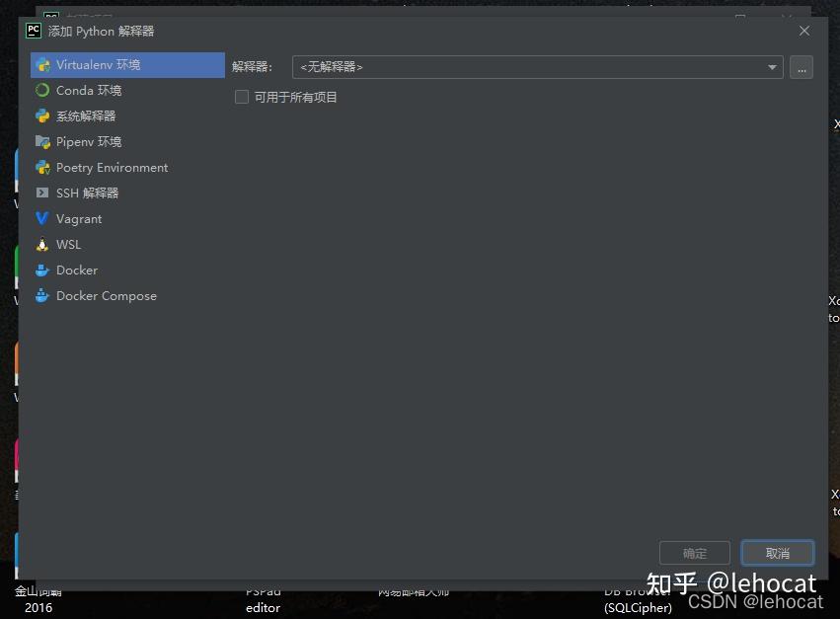Click the Vagrant V icon
Viewport: 840px width, 619px height.
[41, 218]
